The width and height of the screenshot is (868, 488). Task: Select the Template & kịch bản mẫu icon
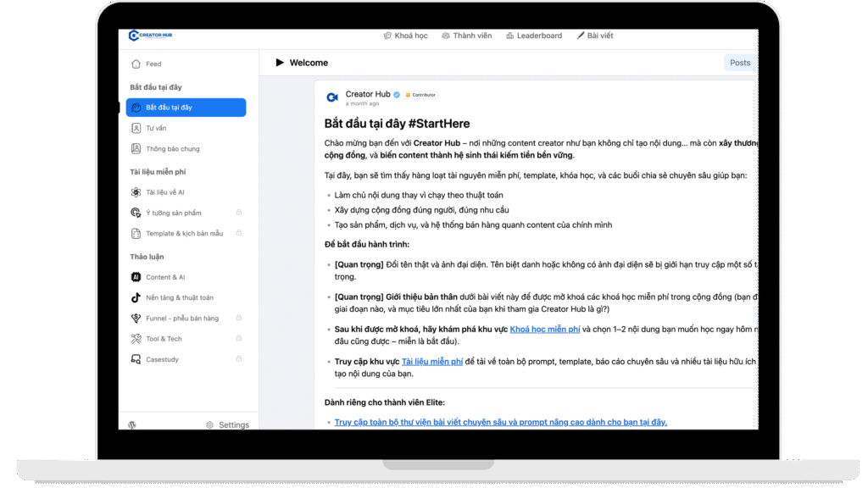pyautogui.click(x=136, y=234)
